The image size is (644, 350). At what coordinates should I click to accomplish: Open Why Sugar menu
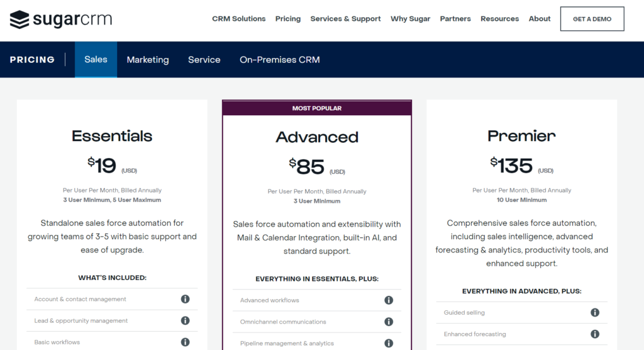[x=410, y=19]
